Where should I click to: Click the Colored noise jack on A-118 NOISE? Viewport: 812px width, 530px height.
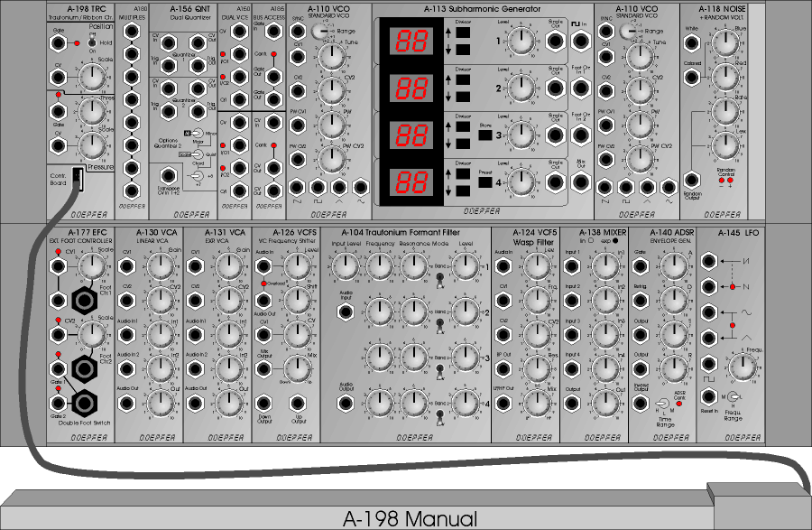click(x=692, y=77)
